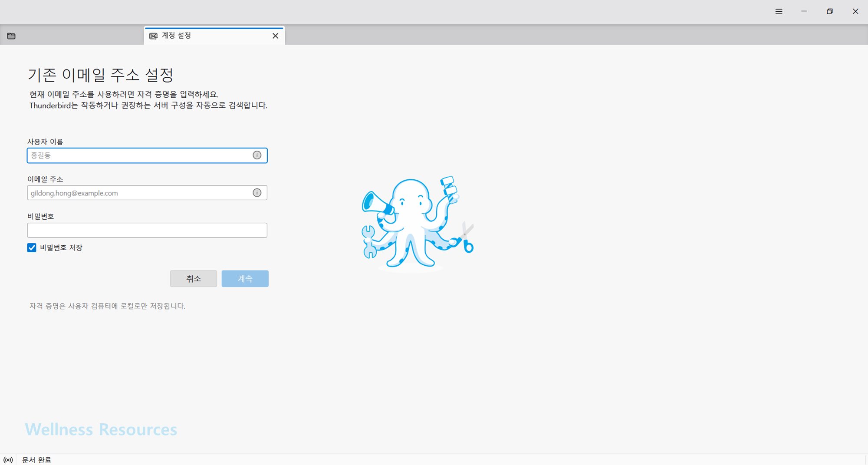Click the 계속 button
Screen dimensions: 868x465
tap(245, 279)
